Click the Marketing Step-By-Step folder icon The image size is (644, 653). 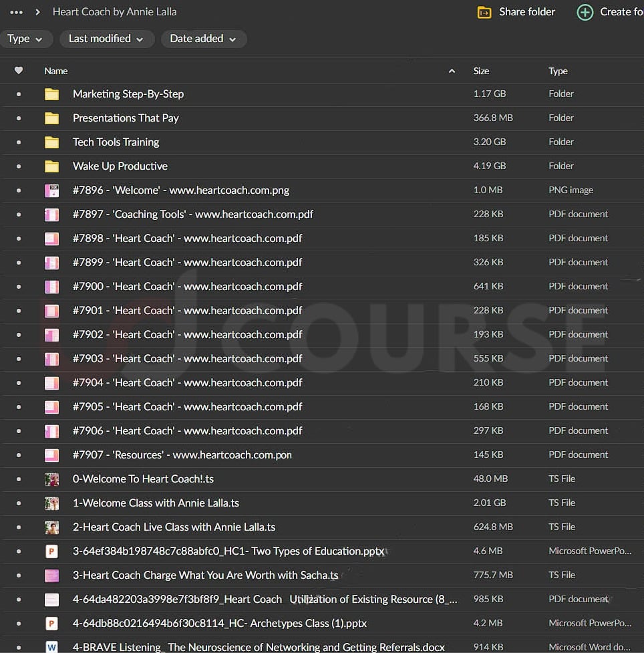51,94
